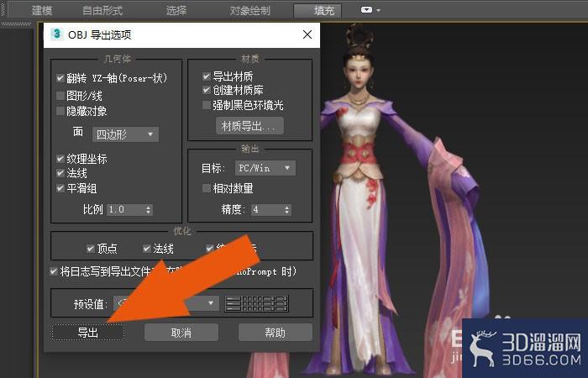The height and width of the screenshot is (378, 588).
Task: Toggle the 纹理坐标 checkbox
Action: point(60,159)
